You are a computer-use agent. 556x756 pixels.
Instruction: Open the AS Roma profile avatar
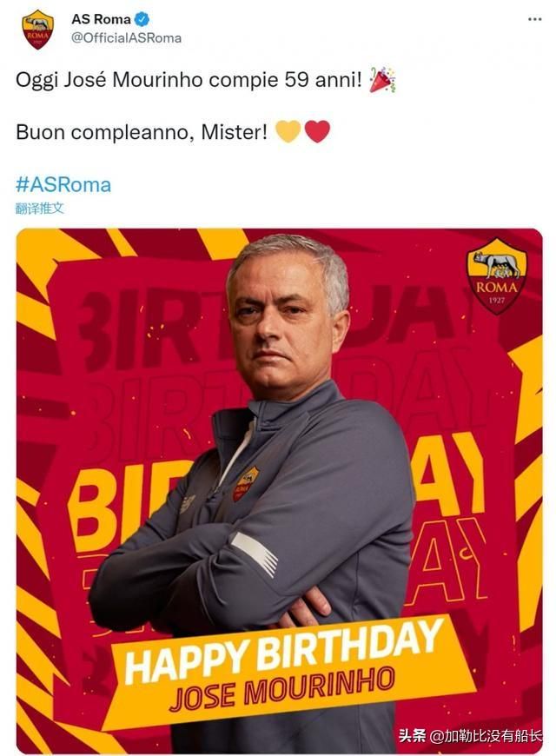pos(37,29)
